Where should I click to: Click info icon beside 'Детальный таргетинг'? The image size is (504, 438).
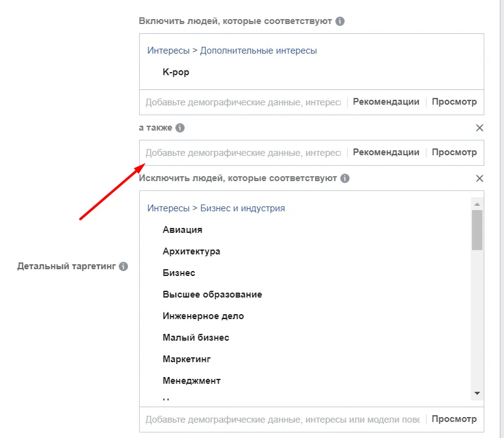coord(123,267)
